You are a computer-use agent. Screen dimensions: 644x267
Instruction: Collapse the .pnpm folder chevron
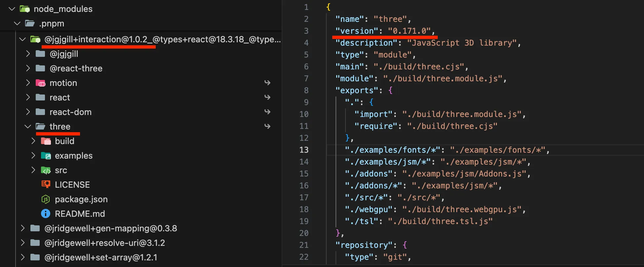[17, 23]
